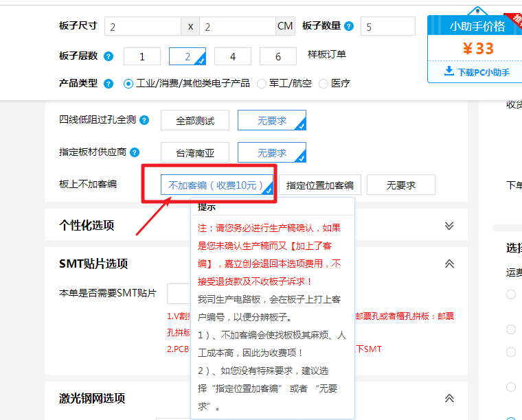The height and width of the screenshot is (420, 522).
Task: Click the 板子数量 input field
Action: pos(387,27)
